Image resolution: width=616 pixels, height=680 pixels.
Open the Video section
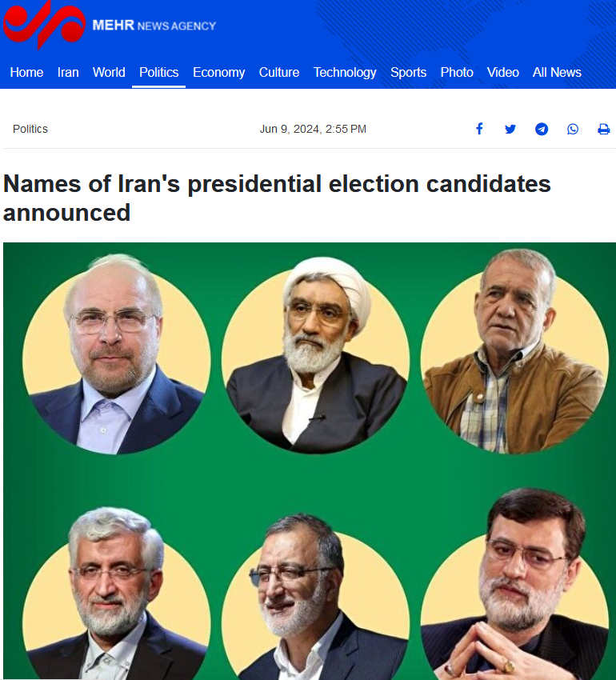click(x=503, y=72)
